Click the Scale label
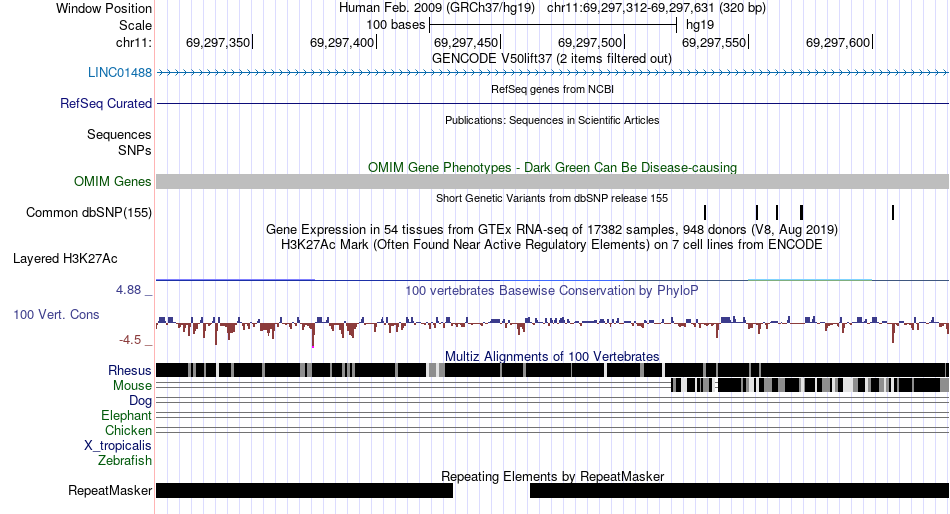This screenshot has width=950, height=514. [x=135, y=25]
